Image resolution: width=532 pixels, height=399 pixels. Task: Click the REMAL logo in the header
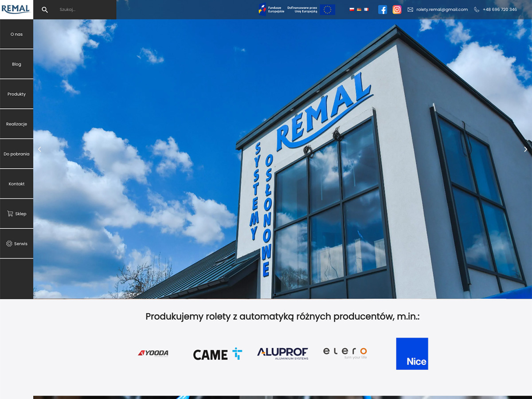(16, 9)
